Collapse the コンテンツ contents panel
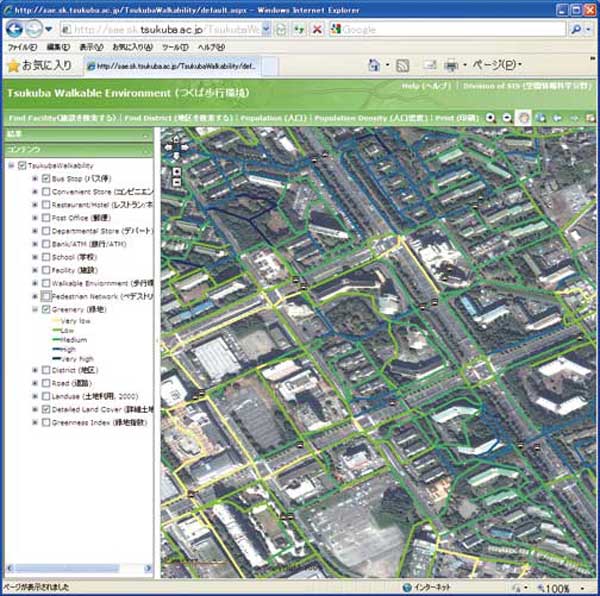600x596 pixels. pyautogui.click(x=146, y=151)
